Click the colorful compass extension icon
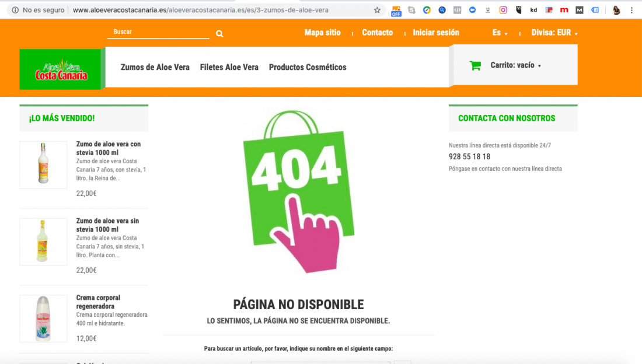This screenshot has height=364, width=642. (x=427, y=10)
